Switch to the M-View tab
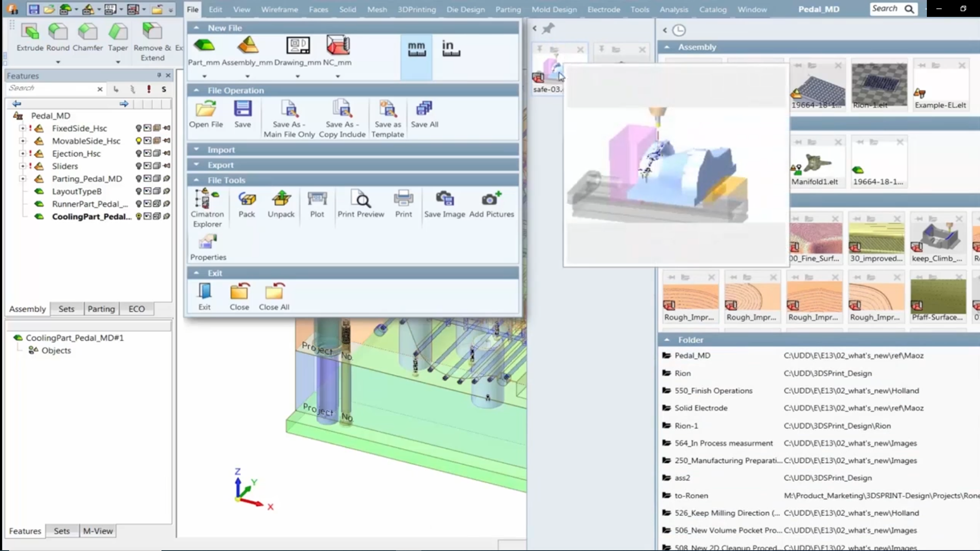This screenshot has height=551, width=980. [x=98, y=531]
